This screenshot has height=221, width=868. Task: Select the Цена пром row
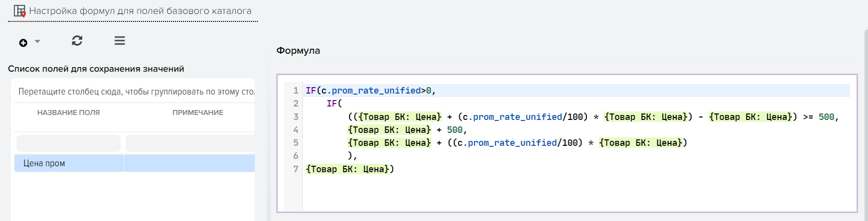44,163
